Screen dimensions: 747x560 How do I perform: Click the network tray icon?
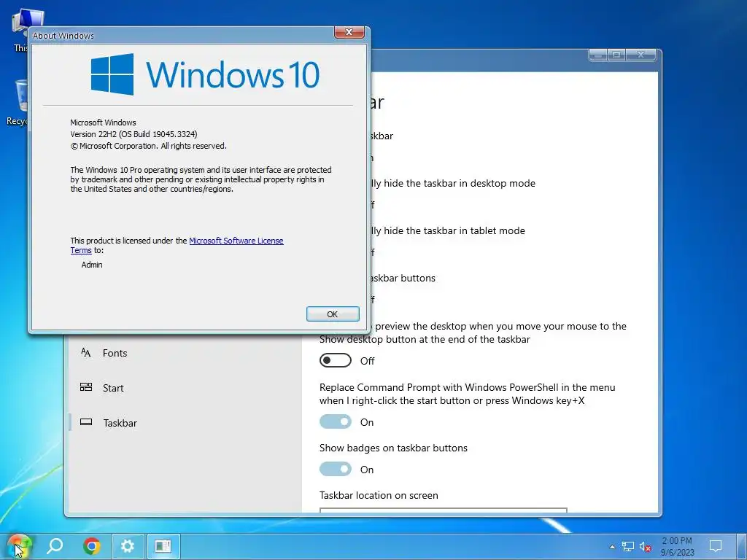coord(628,547)
